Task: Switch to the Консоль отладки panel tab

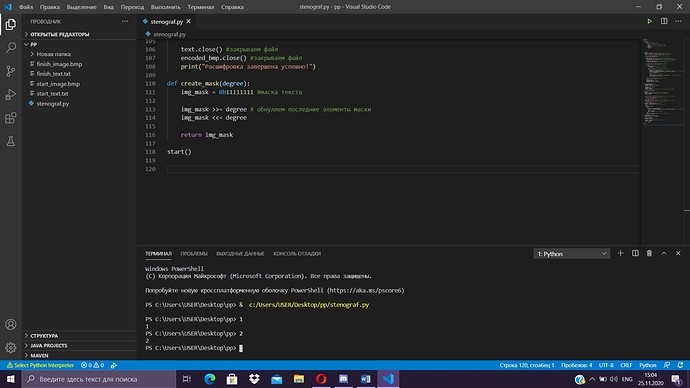Action: tap(297, 254)
